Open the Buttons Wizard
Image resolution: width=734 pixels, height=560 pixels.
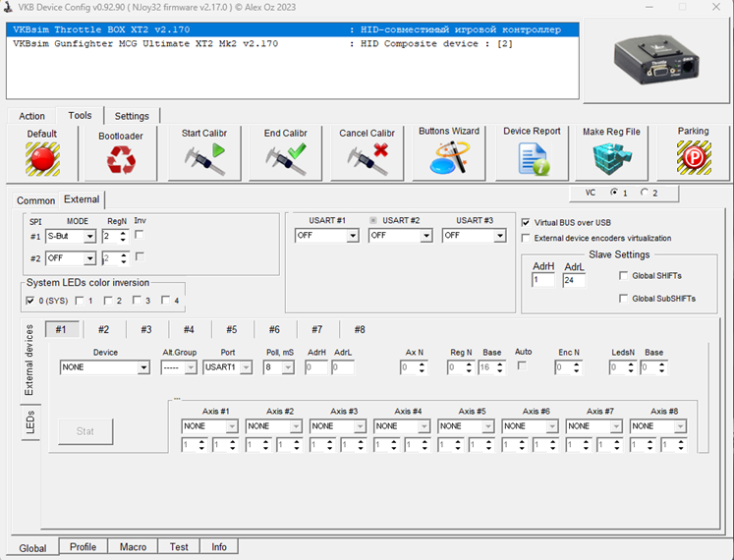448,157
